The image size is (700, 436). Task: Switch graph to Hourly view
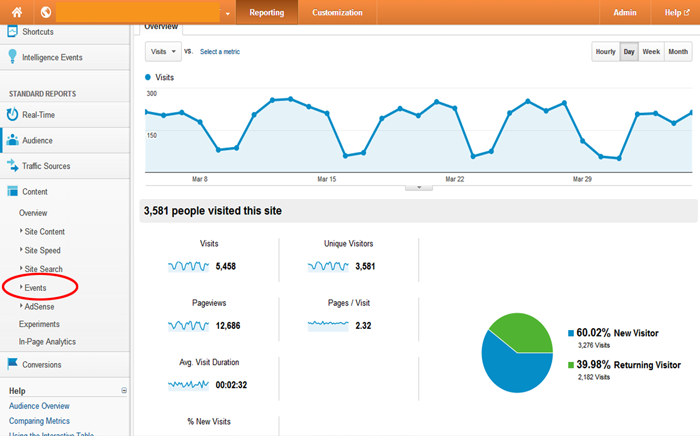[605, 52]
